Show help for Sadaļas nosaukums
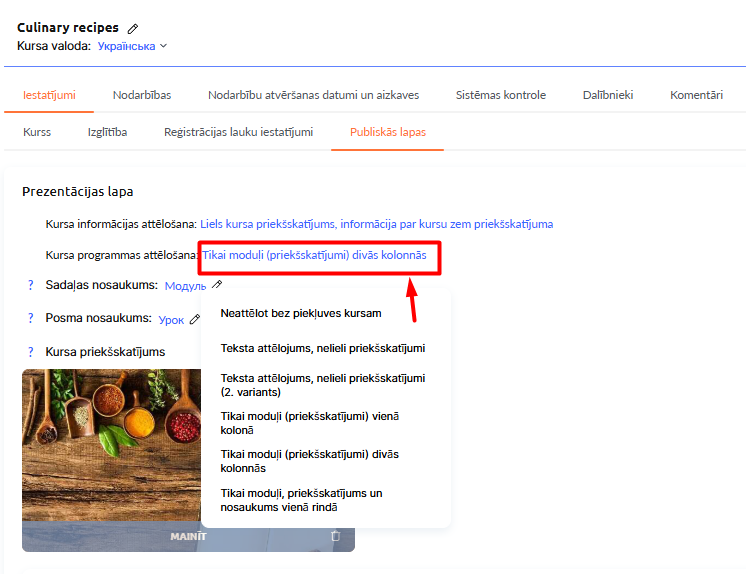 tap(31, 285)
